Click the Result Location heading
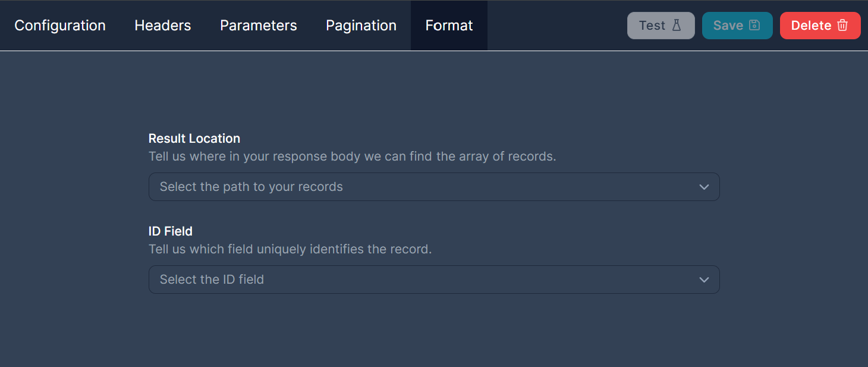868x367 pixels. [x=194, y=139]
